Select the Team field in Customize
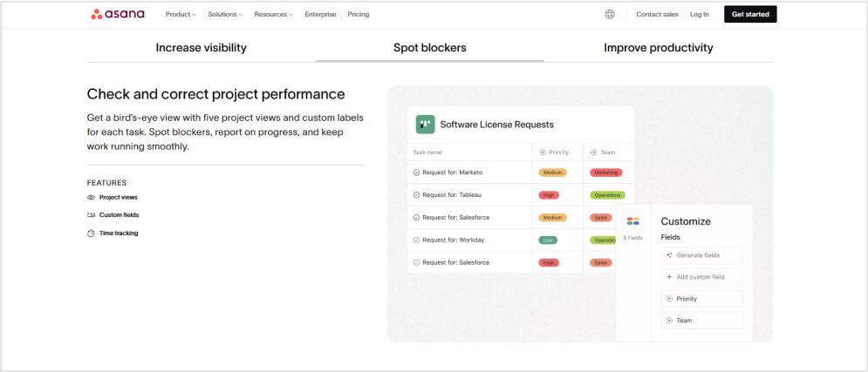The height and width of the screenshot is (372, 868). pyautogui.click(x=702, y=321)
